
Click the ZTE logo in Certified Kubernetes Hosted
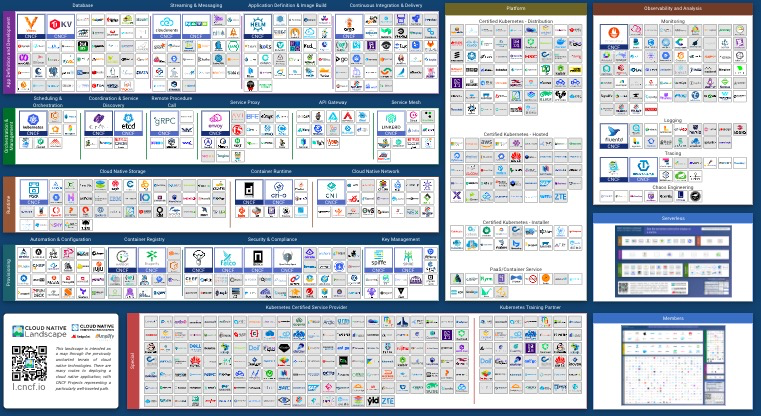click(561, 197)
